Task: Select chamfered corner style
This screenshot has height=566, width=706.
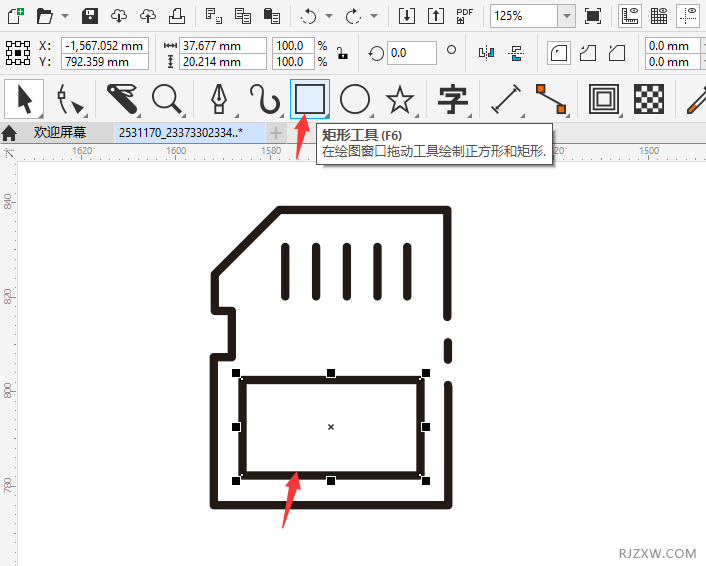Action: [x=617, y=53]
